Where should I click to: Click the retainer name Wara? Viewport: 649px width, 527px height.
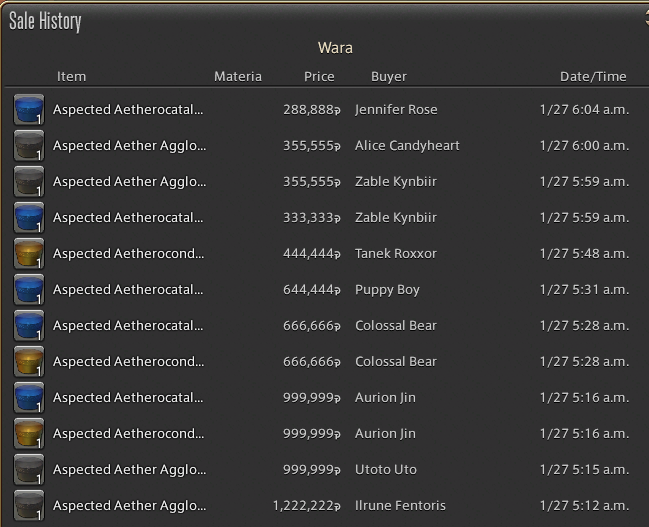tap(335, 48)
